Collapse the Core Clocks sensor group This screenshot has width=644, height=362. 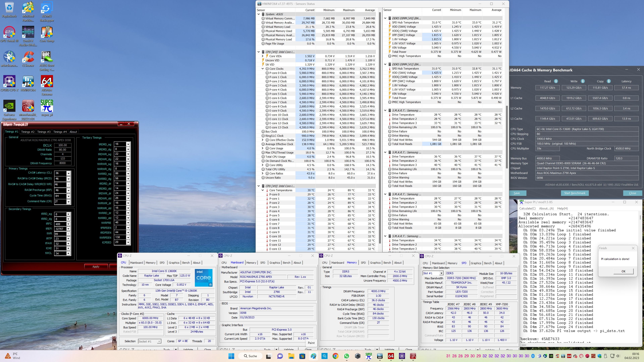point(263,69)
